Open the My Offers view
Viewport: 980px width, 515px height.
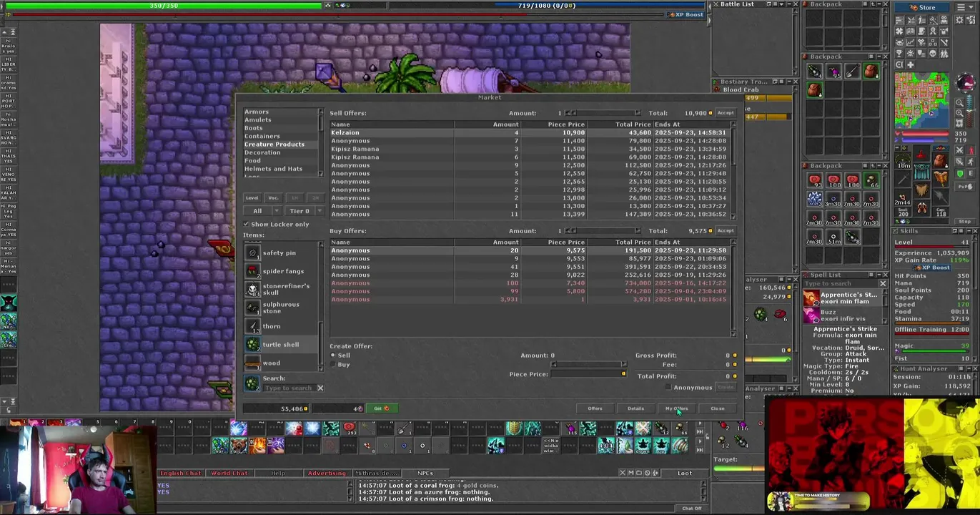676,408
